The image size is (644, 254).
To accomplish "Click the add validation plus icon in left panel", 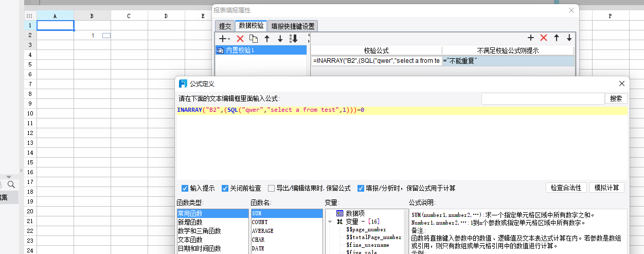I will [x=223, y=39].
